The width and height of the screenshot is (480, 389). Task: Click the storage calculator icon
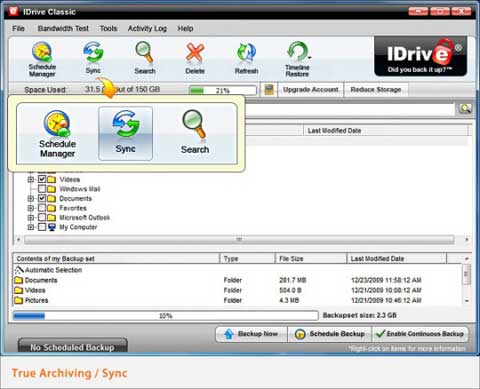pos(269,89)
